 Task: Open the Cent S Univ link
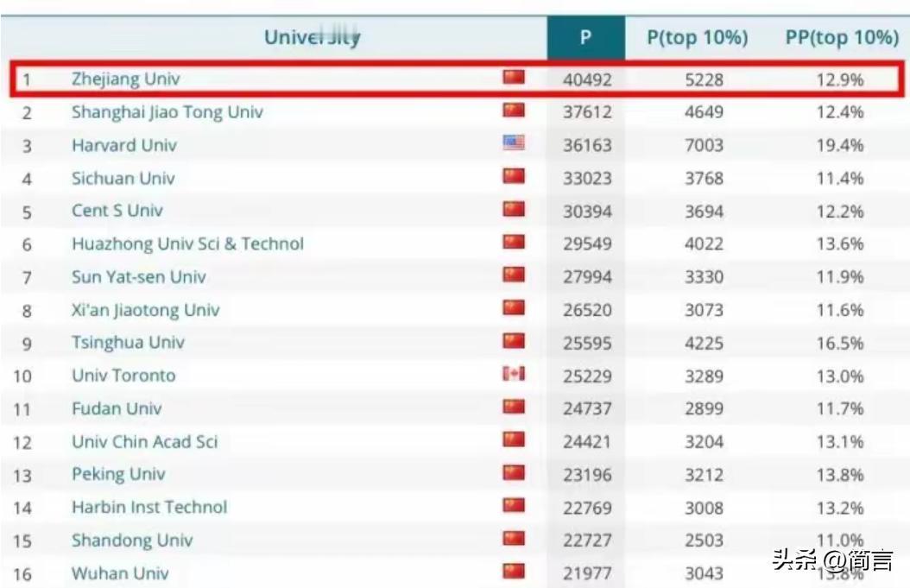point(117,211)
